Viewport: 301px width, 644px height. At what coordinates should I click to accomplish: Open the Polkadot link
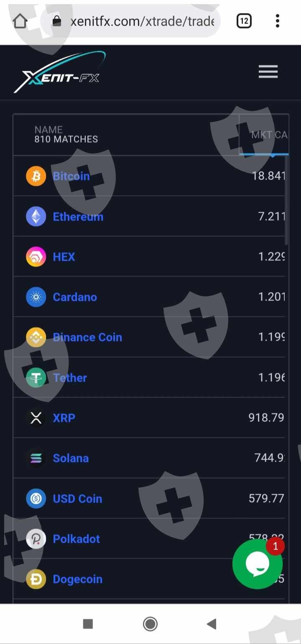pyautogui.click(x=76, y=539)
